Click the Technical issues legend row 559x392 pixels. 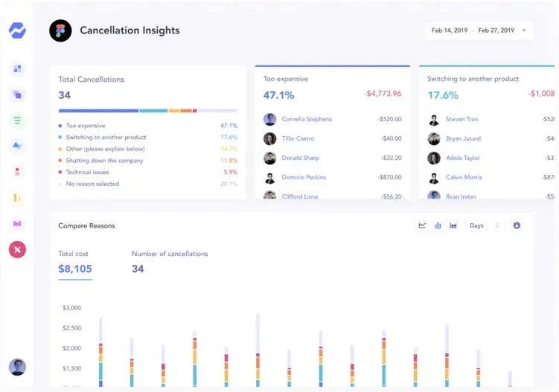pos(148,172)
